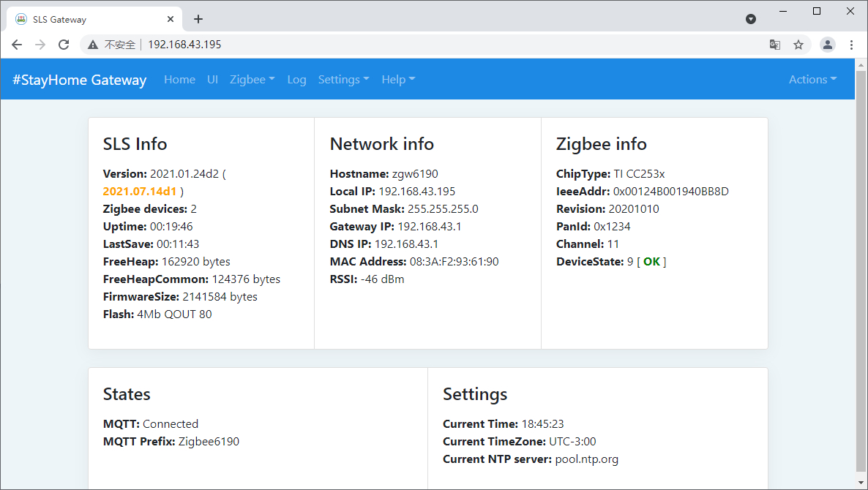Image resolution: width=868 pixels, height=490 pixels.
Task: Reload the gateway page
Action: (x=64, y=45)
